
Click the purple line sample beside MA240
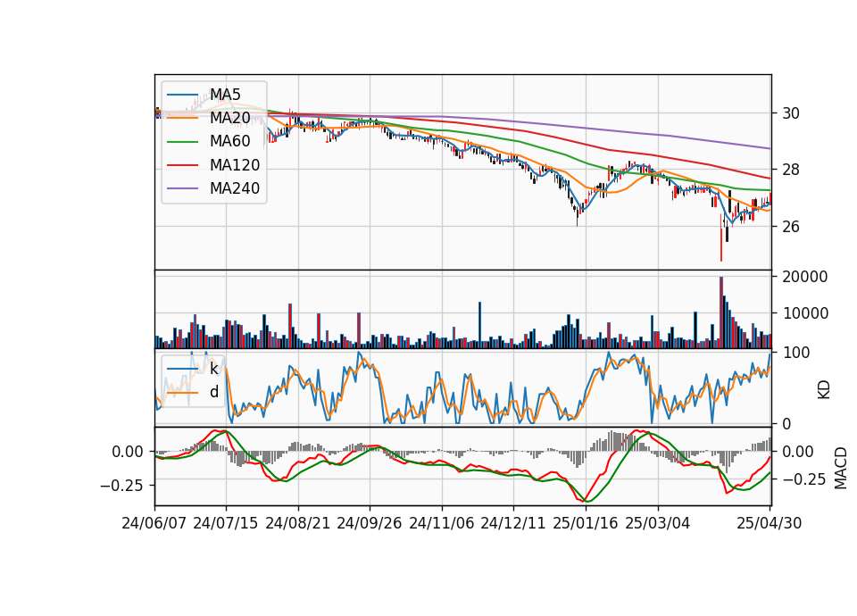(182, 188)
